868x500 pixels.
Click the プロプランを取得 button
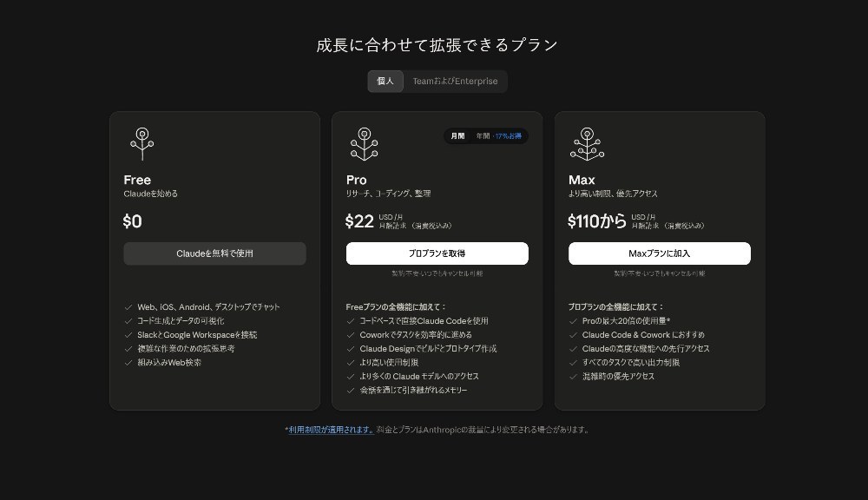coord(437,253)
